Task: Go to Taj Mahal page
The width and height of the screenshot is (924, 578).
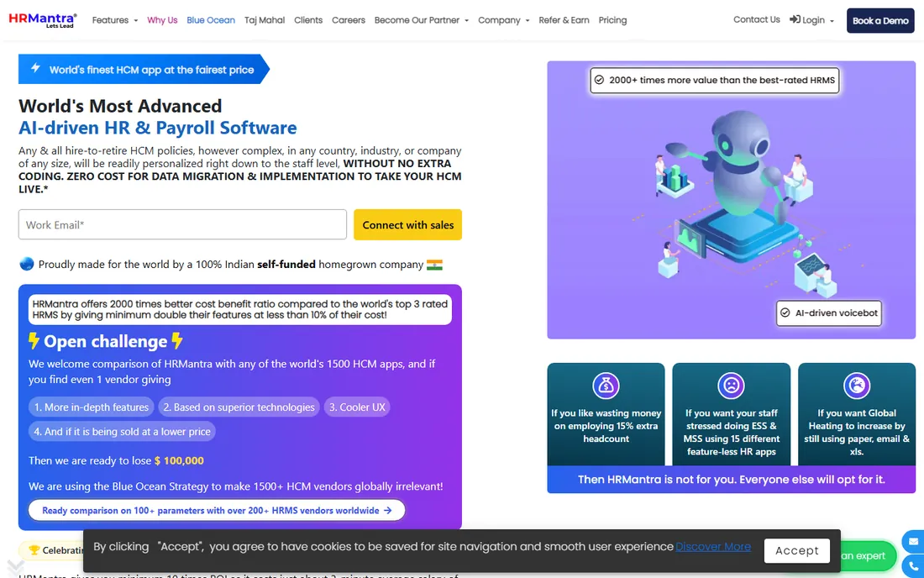Action: pyautogui.click(x=265, y=20)
